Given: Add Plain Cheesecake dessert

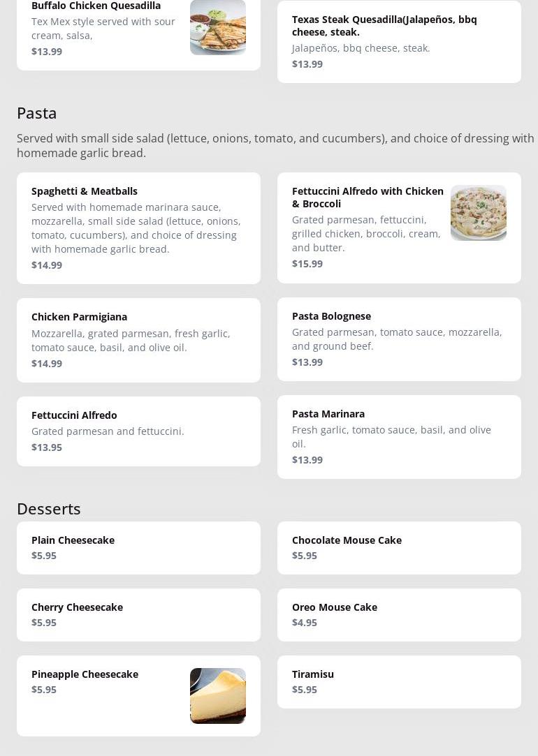Looking at the screenshot, I should (138, 548).
